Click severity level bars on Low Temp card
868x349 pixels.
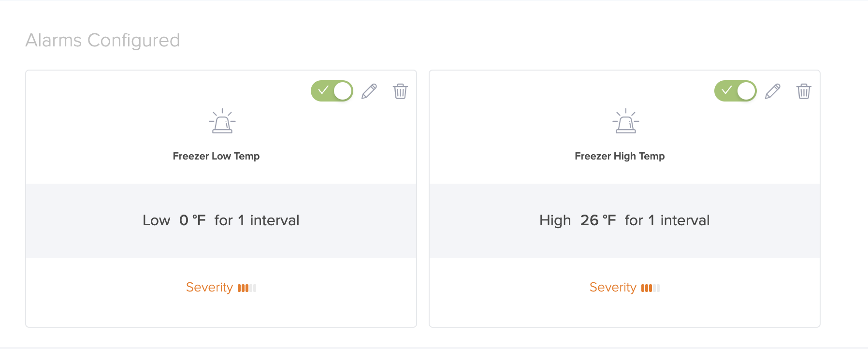[247, 288]
